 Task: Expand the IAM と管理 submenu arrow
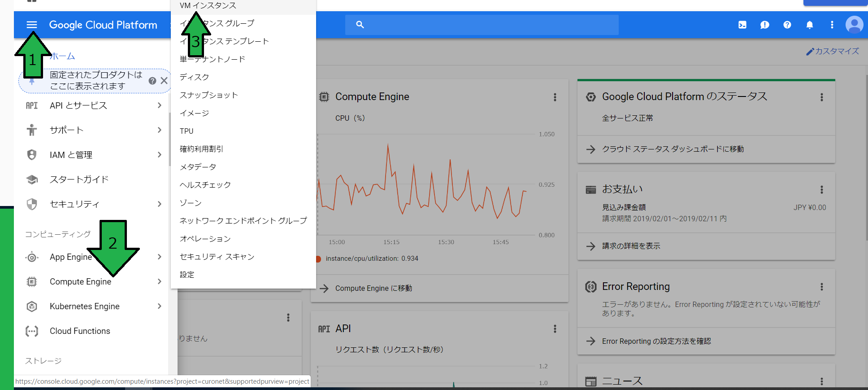click(160, 154)
